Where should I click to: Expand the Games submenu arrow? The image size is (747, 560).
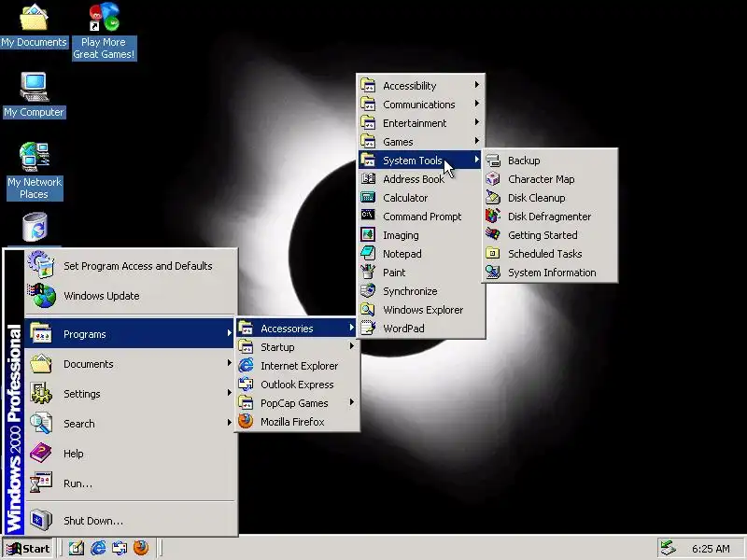click(x=476, y=141)
